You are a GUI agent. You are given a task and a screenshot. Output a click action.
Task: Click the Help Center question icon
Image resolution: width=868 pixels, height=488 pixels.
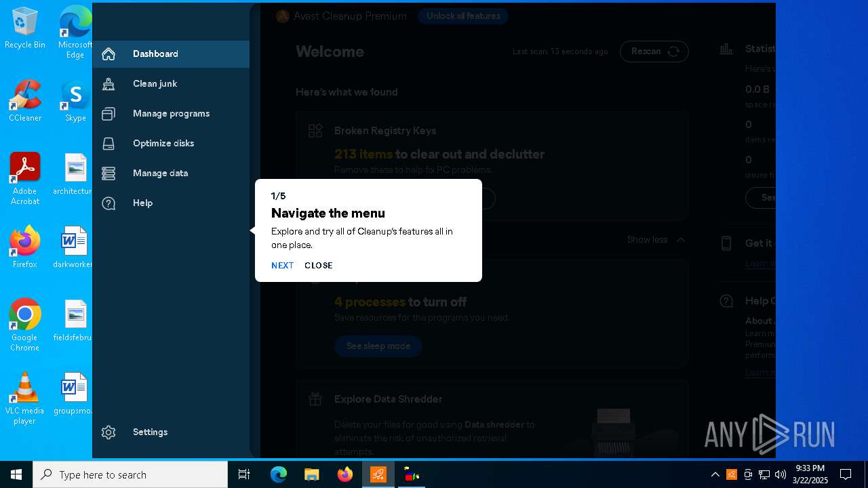[726, 301]
